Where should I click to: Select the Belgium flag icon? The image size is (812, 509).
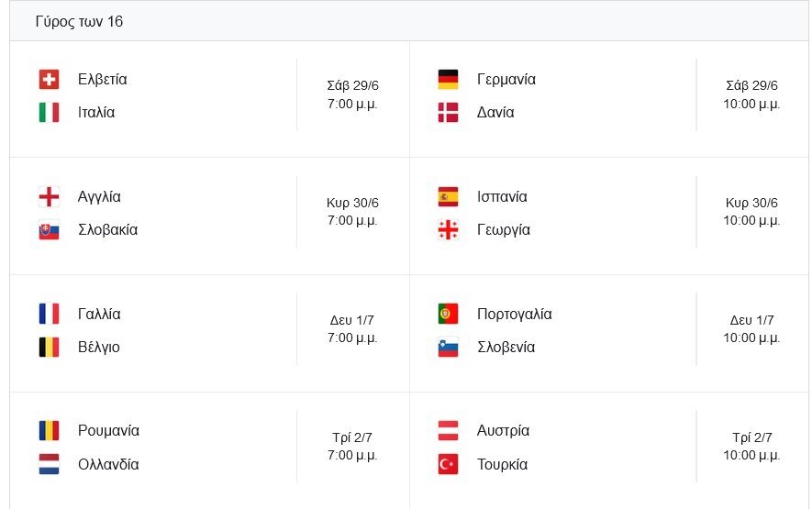pyautogui.click(x=50, y=348)
